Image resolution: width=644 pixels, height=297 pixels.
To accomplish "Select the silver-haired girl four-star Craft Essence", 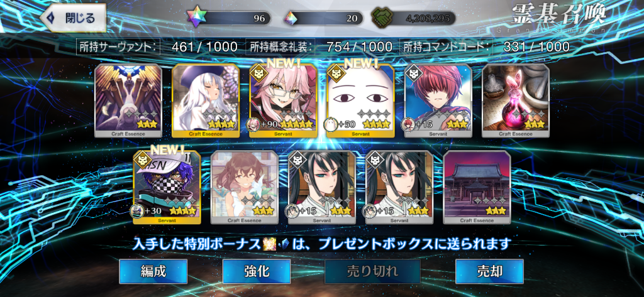I will click(x=206, y=100).
